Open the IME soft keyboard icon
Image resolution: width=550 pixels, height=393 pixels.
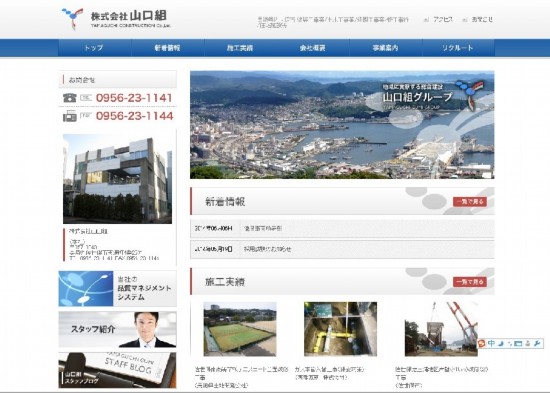pos(518,344)
